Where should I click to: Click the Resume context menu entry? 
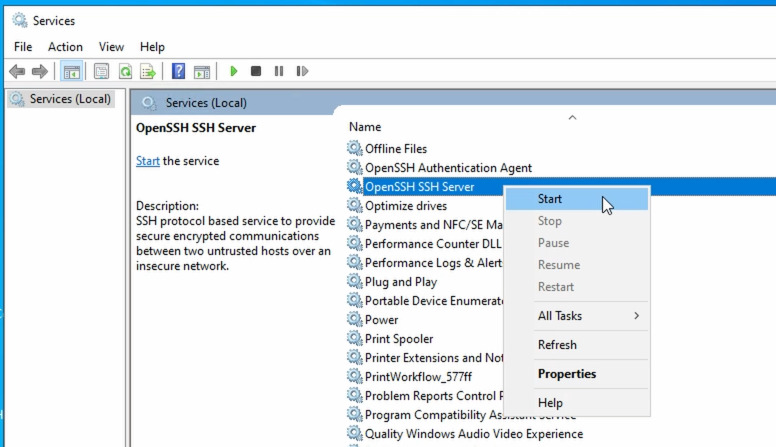click(577, 265)
